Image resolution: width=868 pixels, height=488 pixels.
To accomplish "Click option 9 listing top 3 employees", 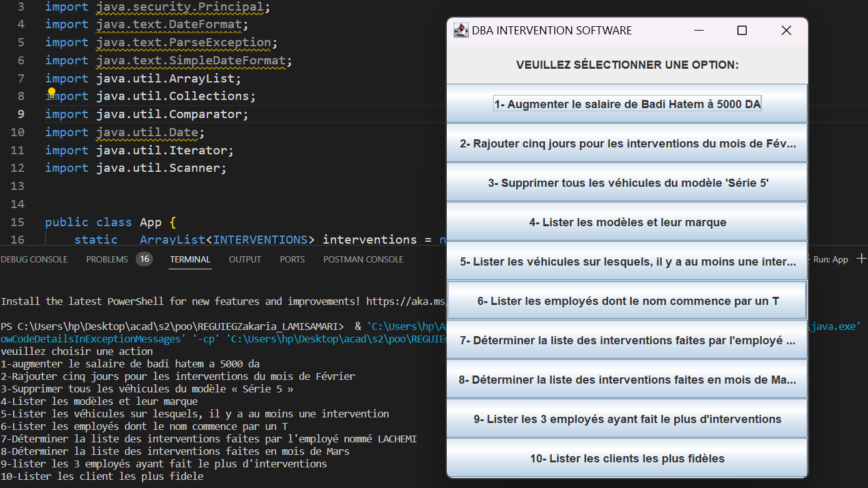I will pyautogui.click(x=627, y=419).
